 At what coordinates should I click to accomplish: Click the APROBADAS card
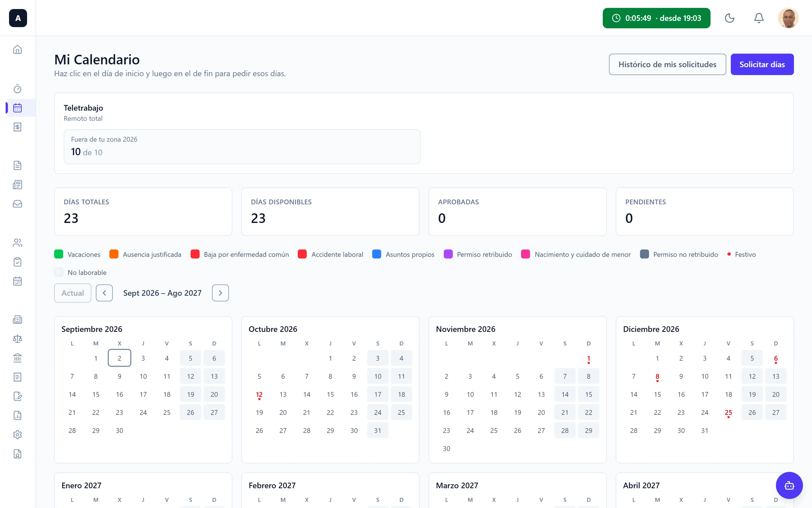[x=517, y=212]
